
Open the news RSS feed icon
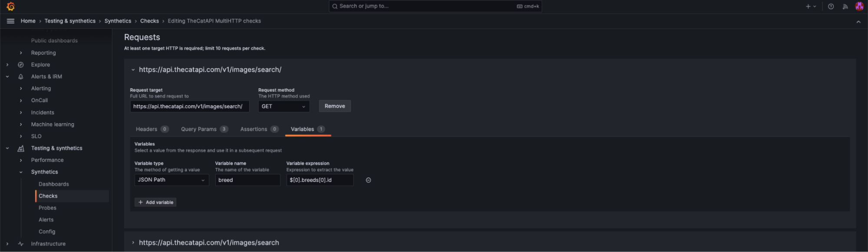(845, 7)
